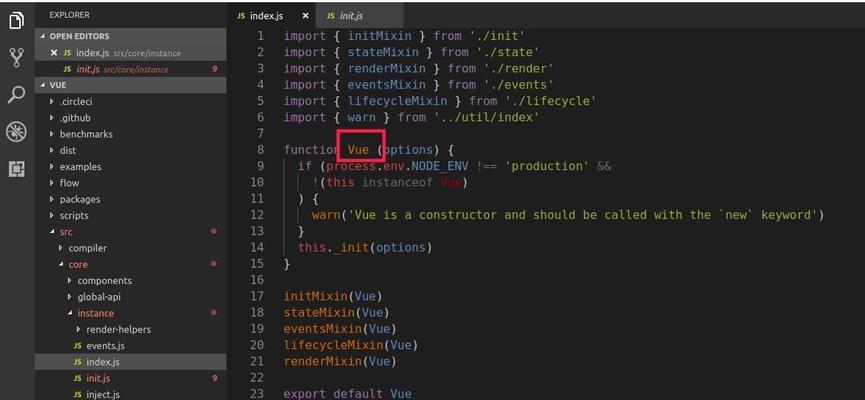Open the Explorer view in activity bar

(17, 22)
